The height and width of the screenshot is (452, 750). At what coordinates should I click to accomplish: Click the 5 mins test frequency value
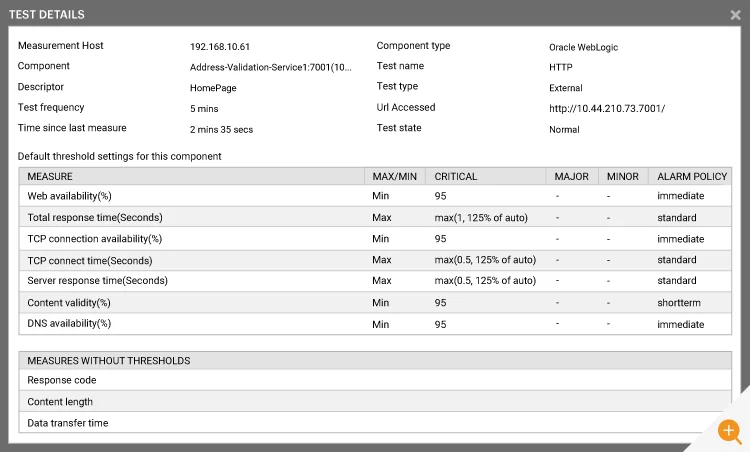tap(204, 109)
